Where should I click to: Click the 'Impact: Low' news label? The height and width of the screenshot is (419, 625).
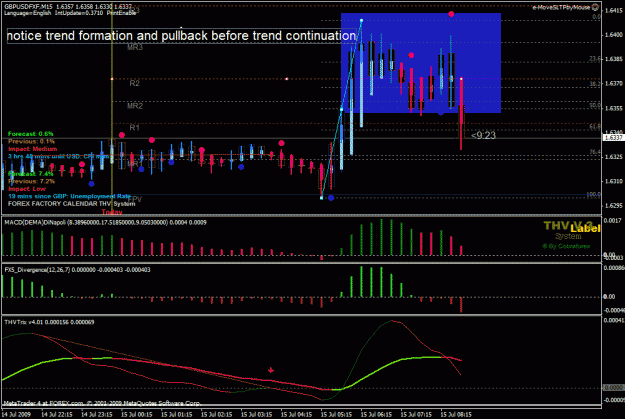[27, 189]
